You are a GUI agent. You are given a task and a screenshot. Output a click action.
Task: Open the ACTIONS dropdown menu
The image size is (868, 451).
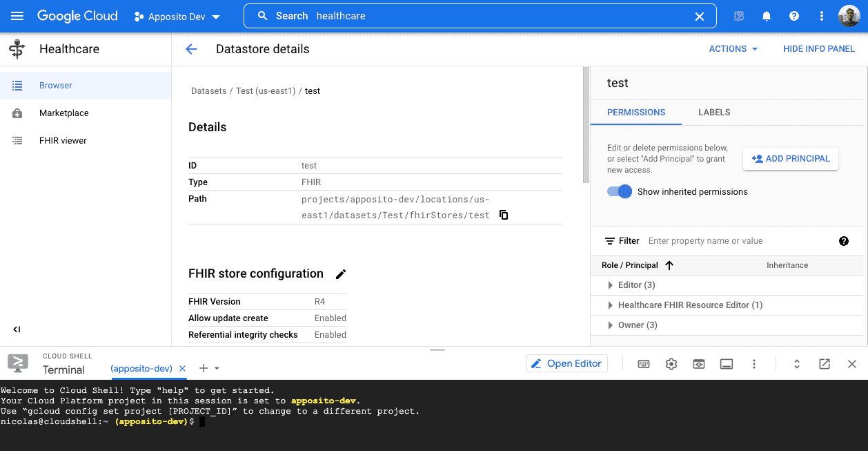coord(733,49)
